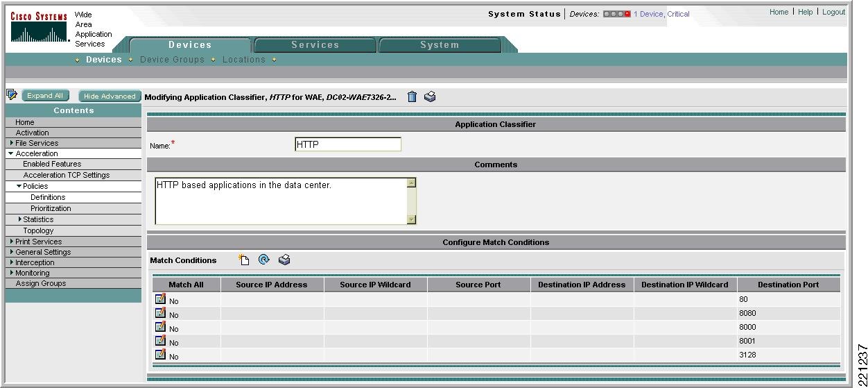Open Enabled Features page
This screenshot has width=868, height=388.
tap(52, 164)
